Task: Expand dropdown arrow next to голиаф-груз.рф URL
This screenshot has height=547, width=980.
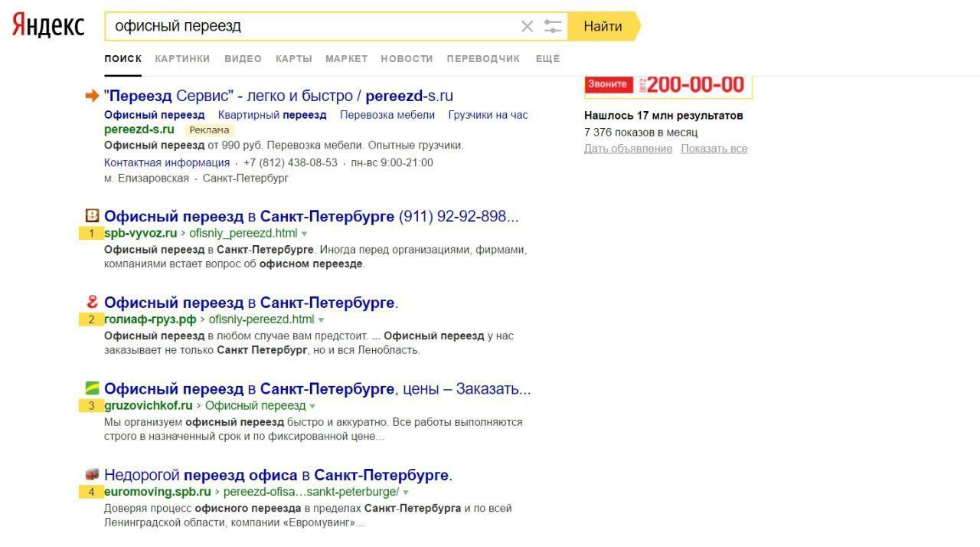Action: click(x=321, y=320)
